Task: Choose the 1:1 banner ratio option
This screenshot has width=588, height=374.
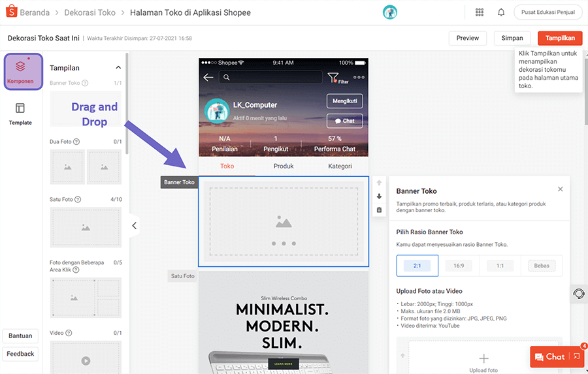Action: coord(500,266)
